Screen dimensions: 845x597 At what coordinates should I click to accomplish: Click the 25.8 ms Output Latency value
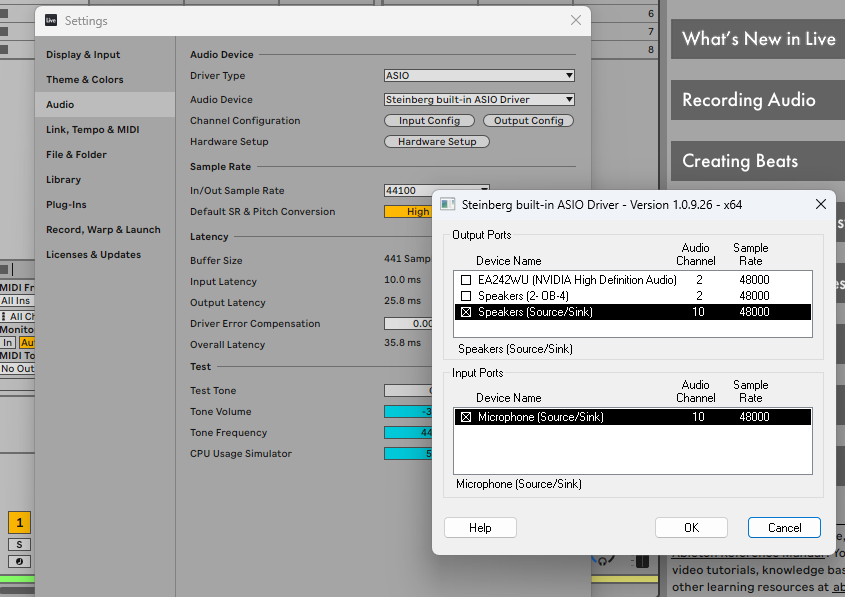[403, 301]
